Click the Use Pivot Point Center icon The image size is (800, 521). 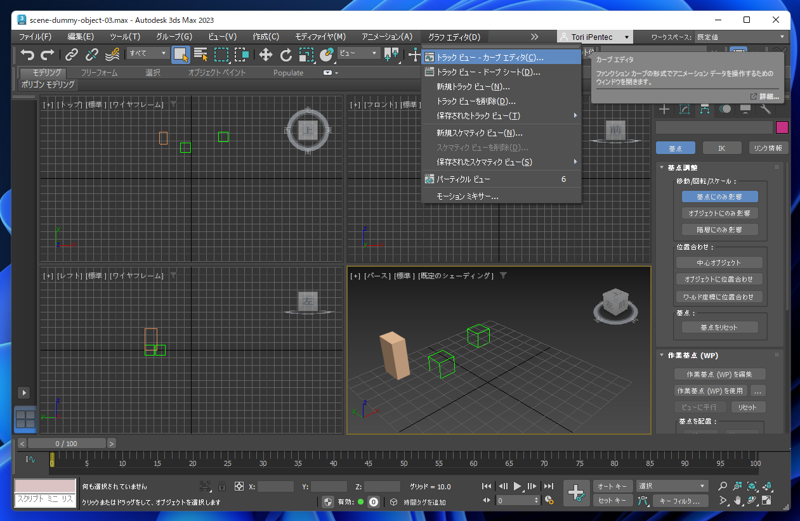click(391, 54)
